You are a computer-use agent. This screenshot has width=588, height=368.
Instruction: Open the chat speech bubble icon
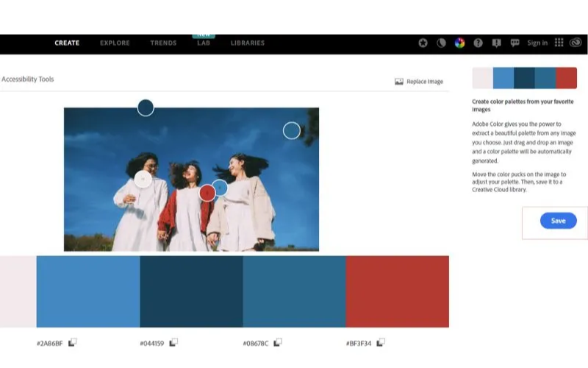pyautogui.click(x=514, y=43)
